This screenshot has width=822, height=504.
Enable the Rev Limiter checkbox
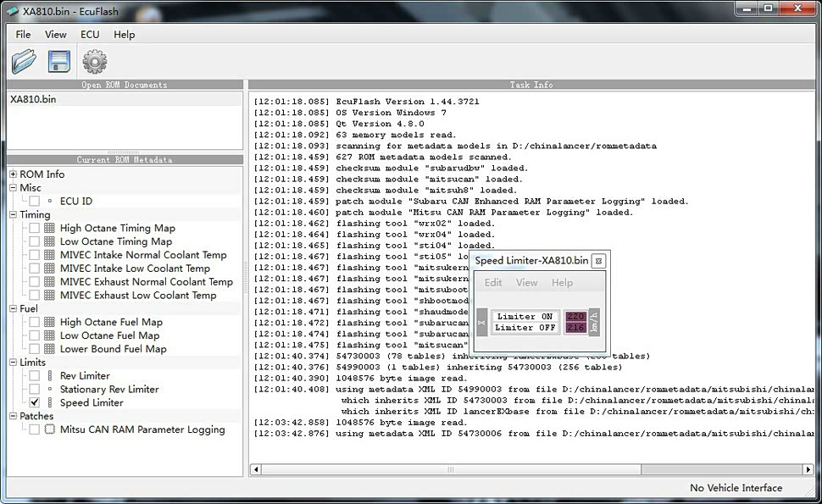[x=34, y=376]
